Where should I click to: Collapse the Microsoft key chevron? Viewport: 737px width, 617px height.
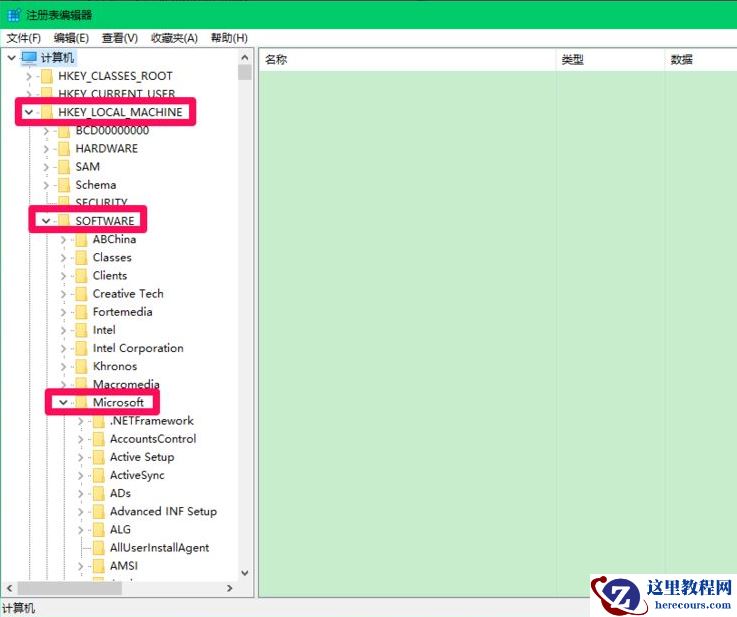pos(63,403)
